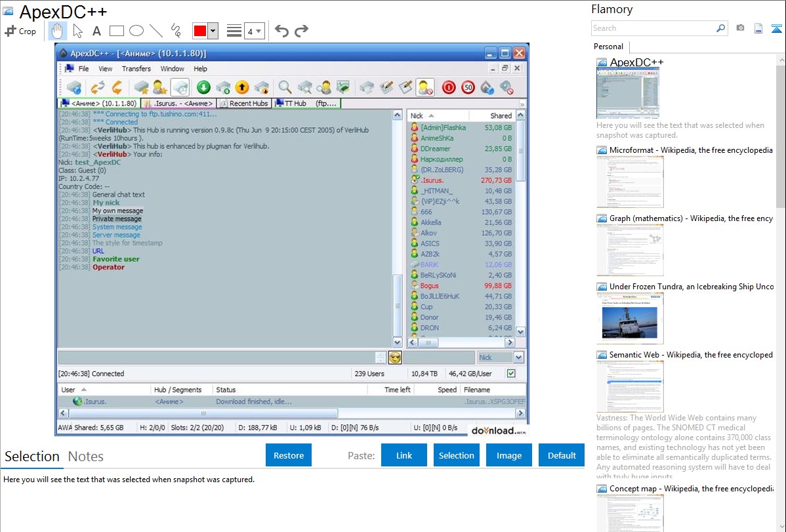This screenshot has width=786, height=532.
Task: Open the Under Frozen Tundra snapshot thumbnail
Action: pos(630,318)
